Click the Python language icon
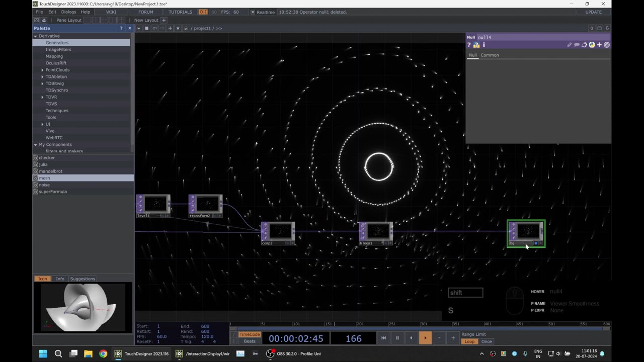 592,45
